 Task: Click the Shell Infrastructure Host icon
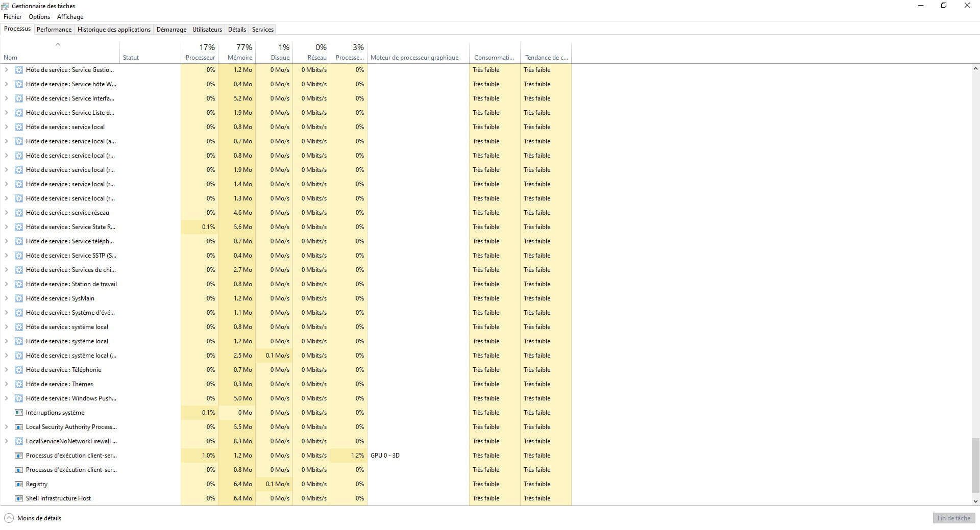[19, 498]
